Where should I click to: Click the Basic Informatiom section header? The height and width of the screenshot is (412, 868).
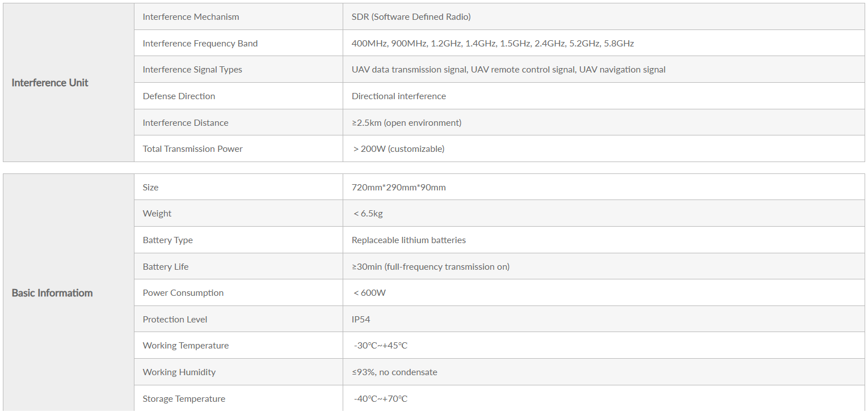(52, 293)
